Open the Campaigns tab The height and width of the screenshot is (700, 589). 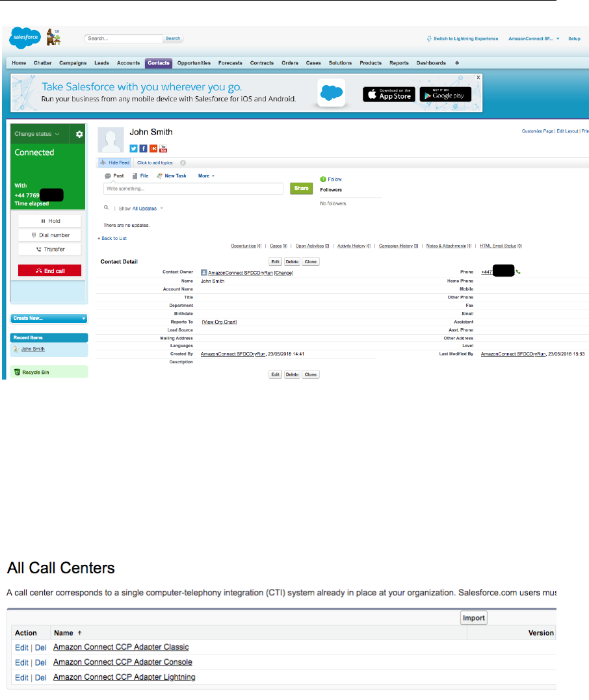(73, 63)
